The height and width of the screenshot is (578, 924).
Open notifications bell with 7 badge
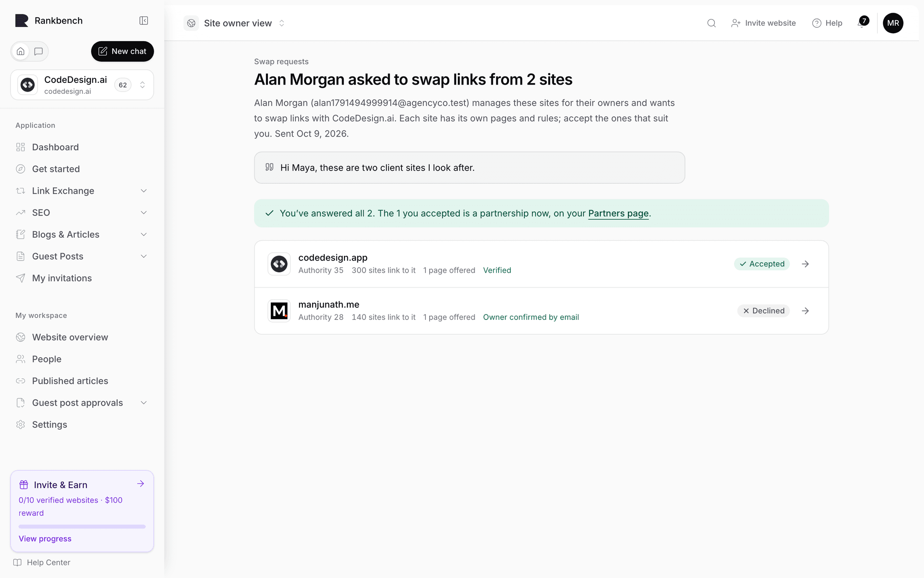coord(862,22)
